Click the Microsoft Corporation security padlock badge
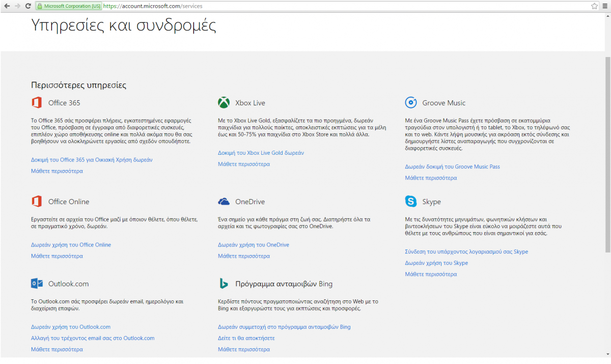 coord(69,6)
